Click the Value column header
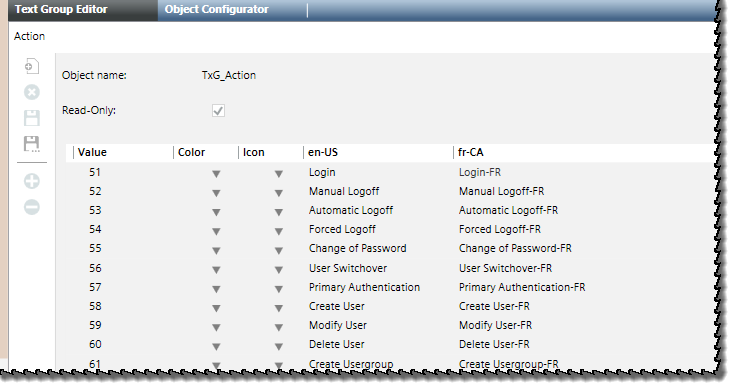737x391 pixels. click(x=93, y=152)
